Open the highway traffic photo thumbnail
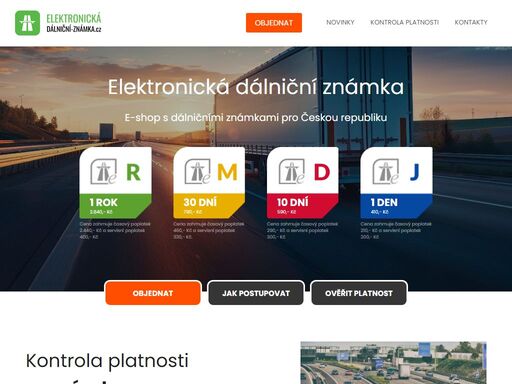 (x=393, y=363)
